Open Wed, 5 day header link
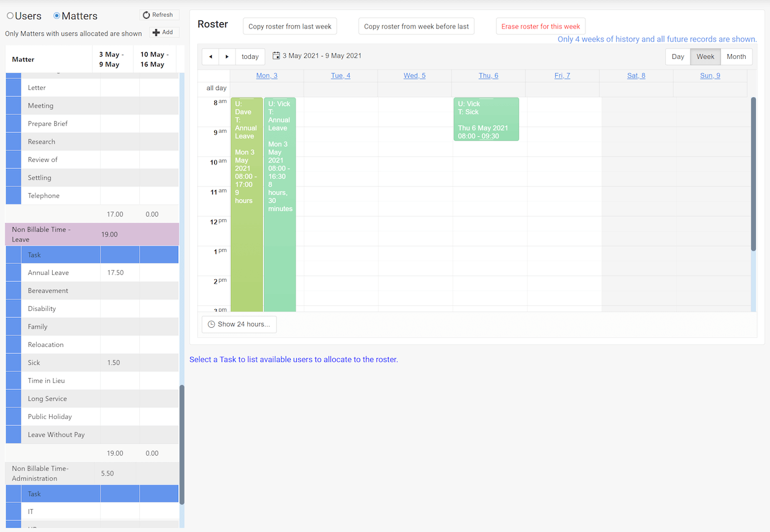Image resolution: width=770 pixels, height=532 pixels. point(415,76)
